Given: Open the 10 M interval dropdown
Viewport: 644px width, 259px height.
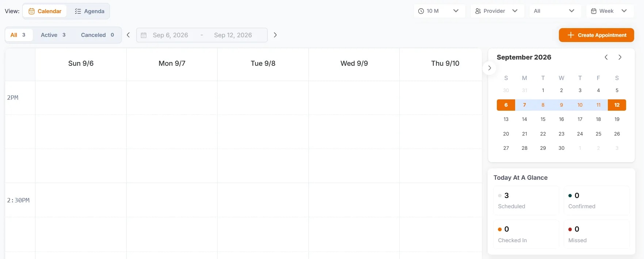Looking at the screenshot, I should click(x=440, y=11).
